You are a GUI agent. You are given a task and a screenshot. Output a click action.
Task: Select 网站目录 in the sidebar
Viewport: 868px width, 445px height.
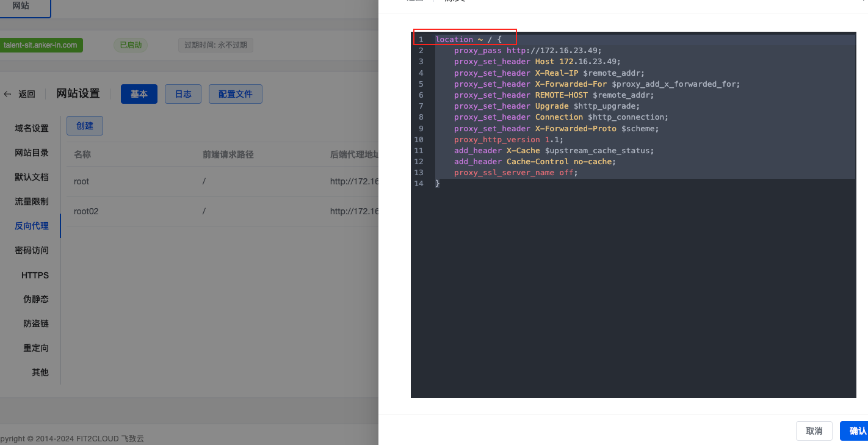tap(32, 153)
